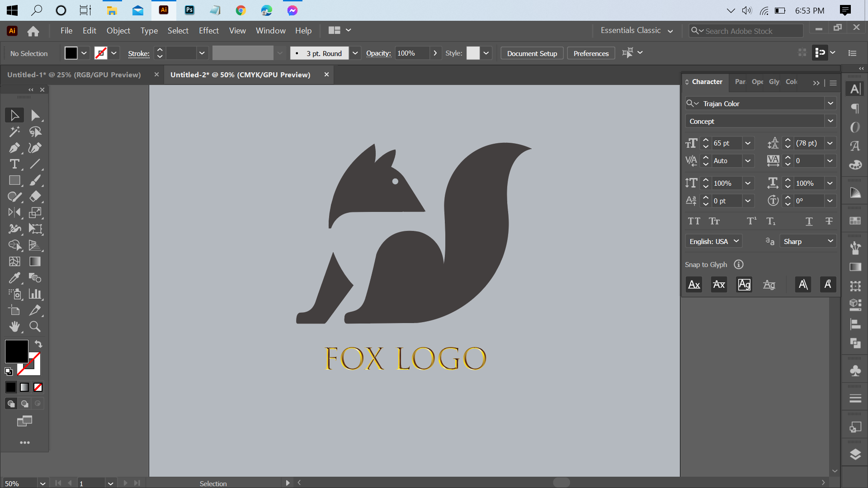Viewport: 868px width, 488px height.
Task: Toggle Strikethrough text style
Action: [829, 221]
